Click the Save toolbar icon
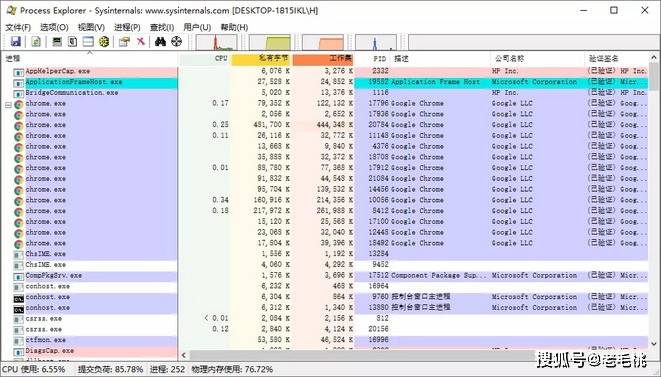 click(x=16, y=41)
